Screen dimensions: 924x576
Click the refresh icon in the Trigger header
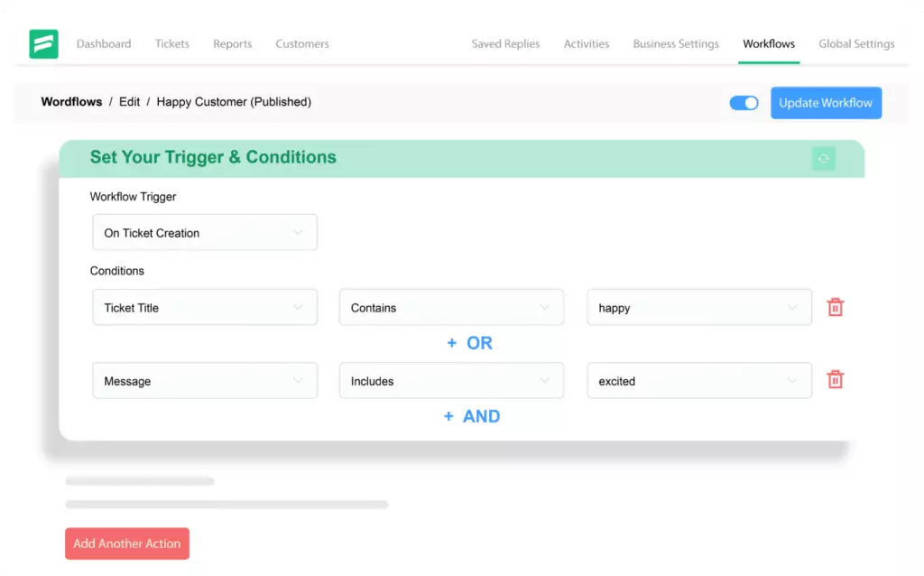click(823, 159)
